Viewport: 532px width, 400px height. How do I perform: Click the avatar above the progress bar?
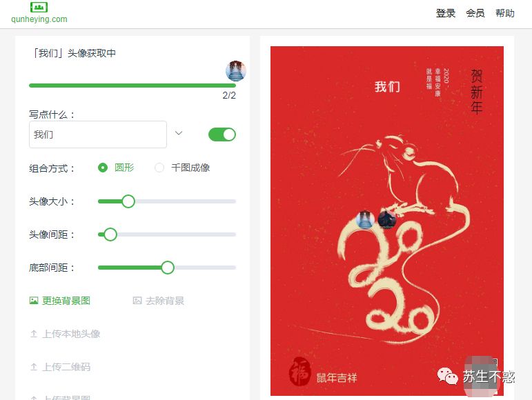[236, 71]
